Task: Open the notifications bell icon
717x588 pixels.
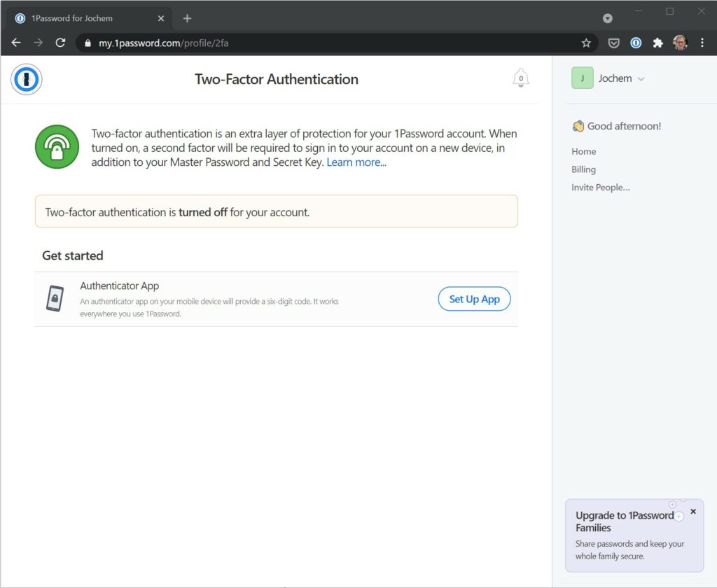Action: pyautogui.click(x=520, y=78)
